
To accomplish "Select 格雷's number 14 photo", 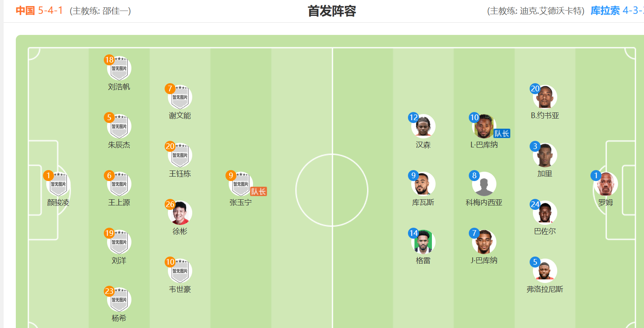I will pyautogui.click(x=423, y=243).
